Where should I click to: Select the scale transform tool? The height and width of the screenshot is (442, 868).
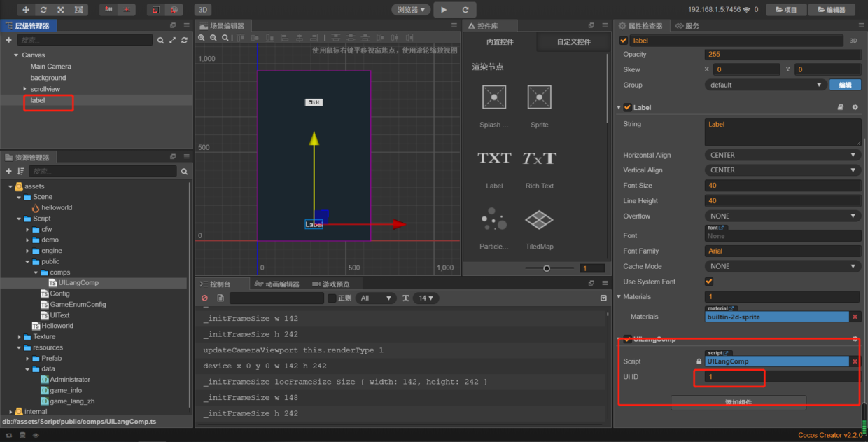coord(61,10)
